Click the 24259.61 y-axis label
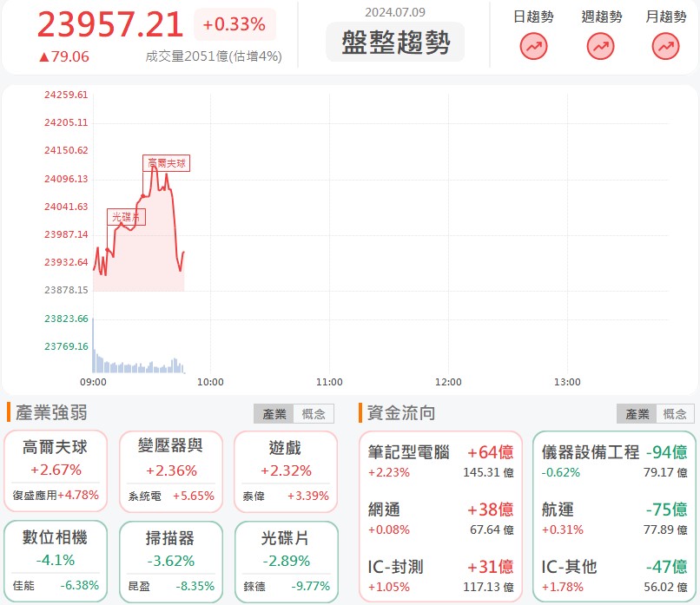 click(x=66, y=95)
